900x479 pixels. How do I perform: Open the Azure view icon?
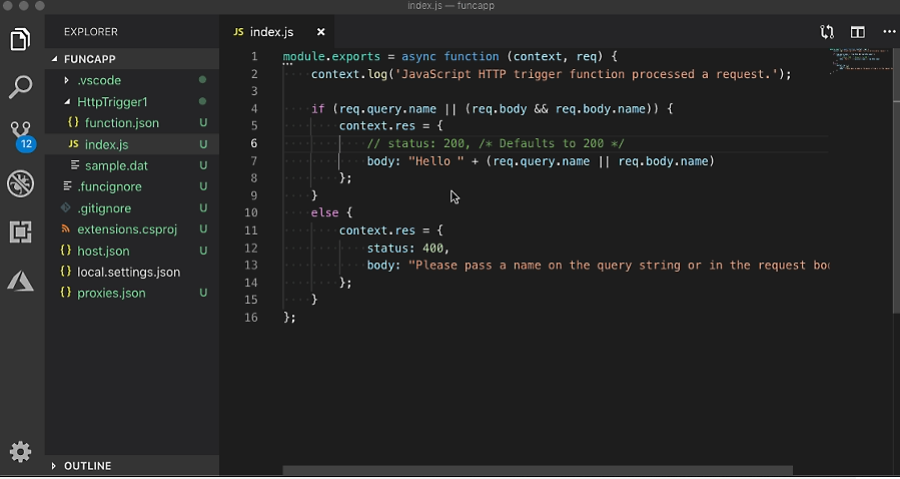[20, 280]
